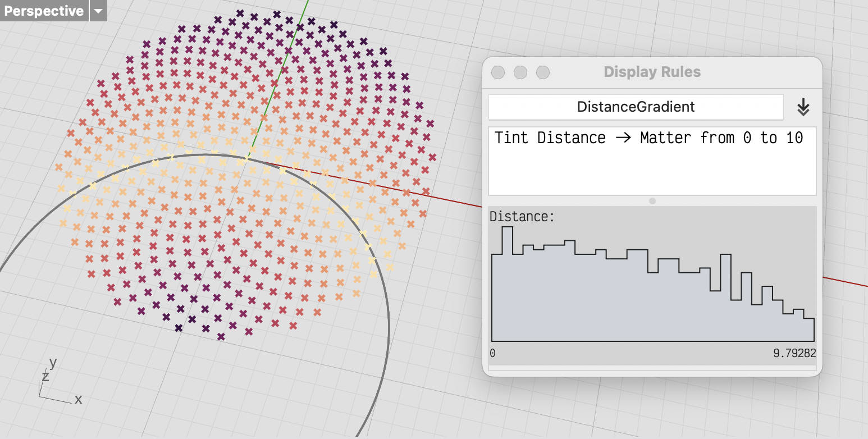Click the Tint Distance rule text

click(648, 138)
